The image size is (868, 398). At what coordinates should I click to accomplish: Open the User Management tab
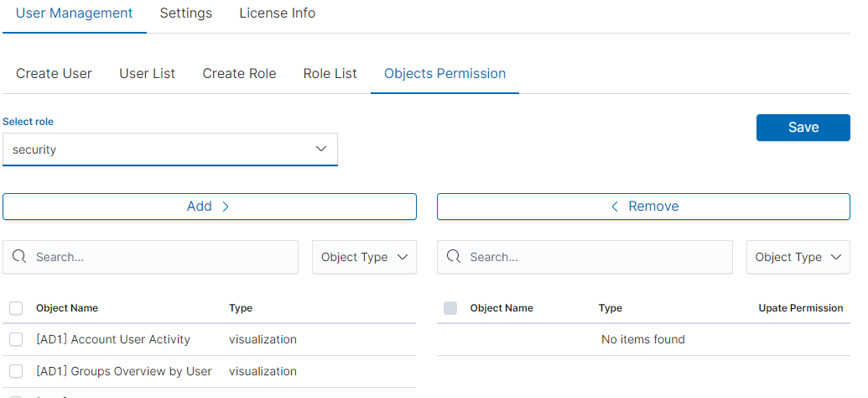coord(74,13)
